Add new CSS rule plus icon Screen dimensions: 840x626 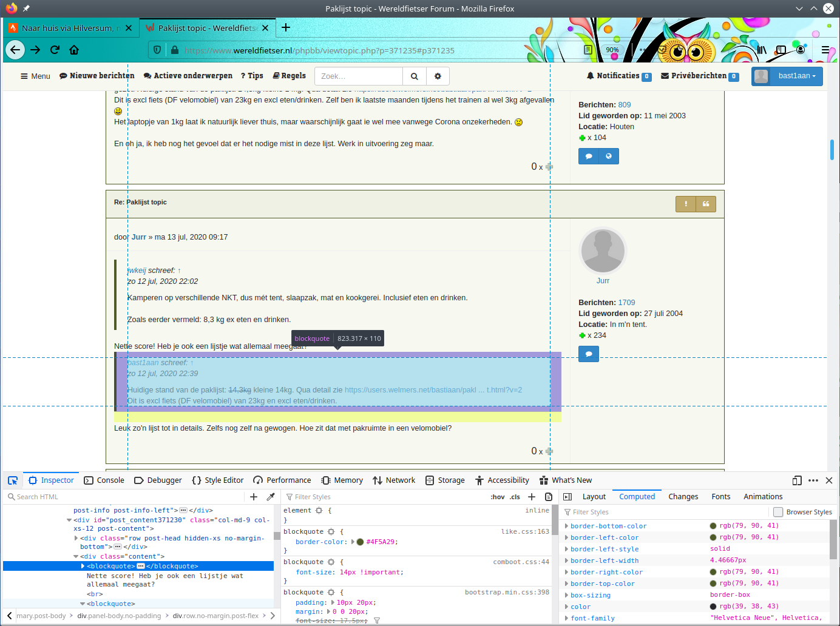click(532, 497)
